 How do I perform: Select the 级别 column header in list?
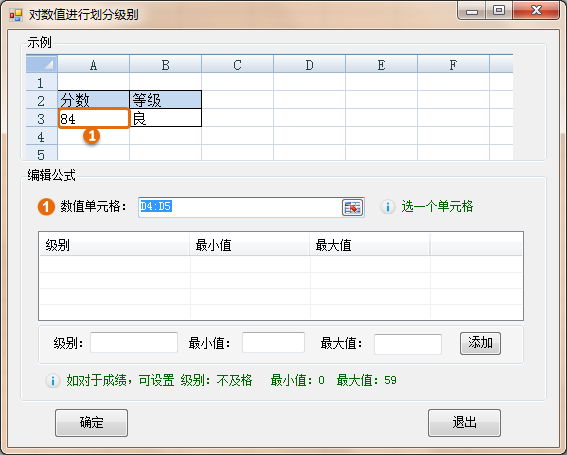click(114, 245)
